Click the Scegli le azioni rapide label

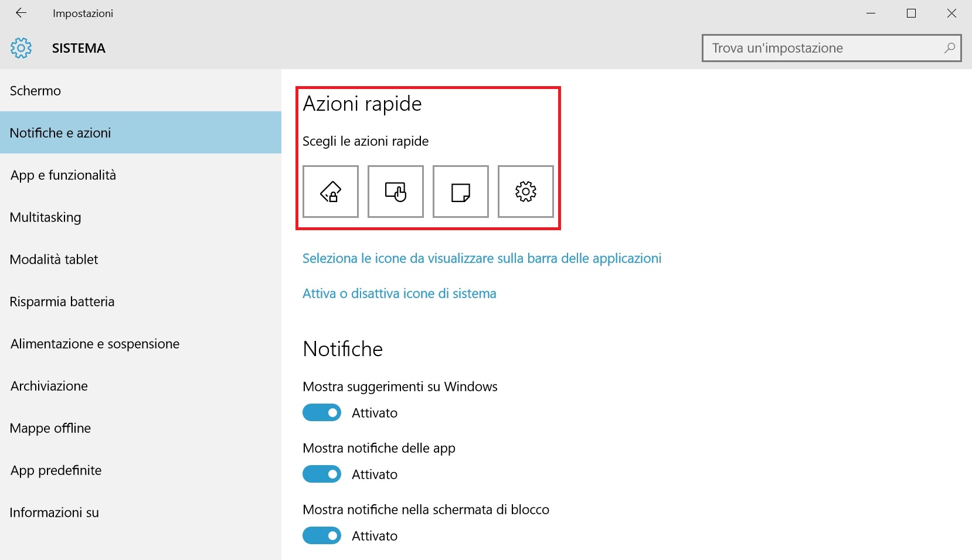[366, 141]
